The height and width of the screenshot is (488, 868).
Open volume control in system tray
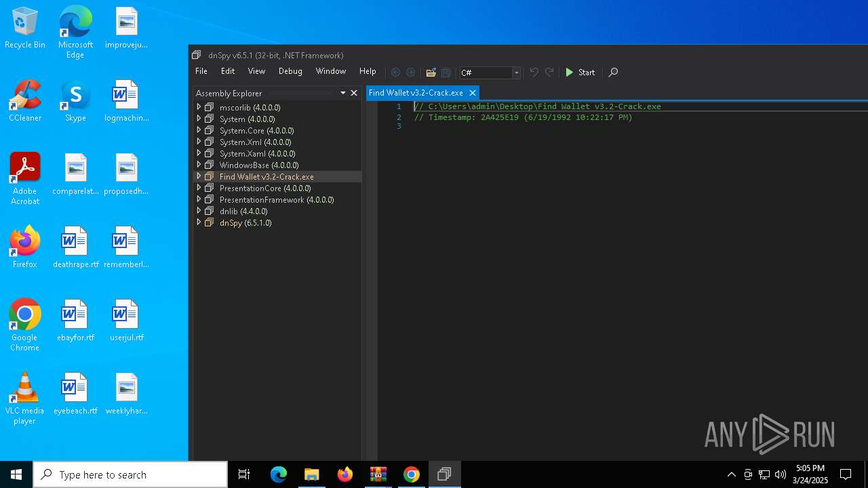click(781, 474)
